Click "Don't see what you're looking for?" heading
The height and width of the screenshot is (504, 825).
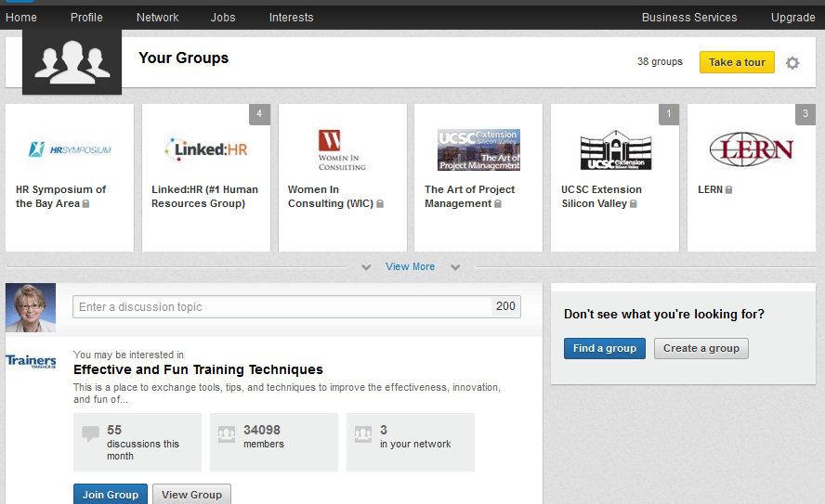click(664, 315)
